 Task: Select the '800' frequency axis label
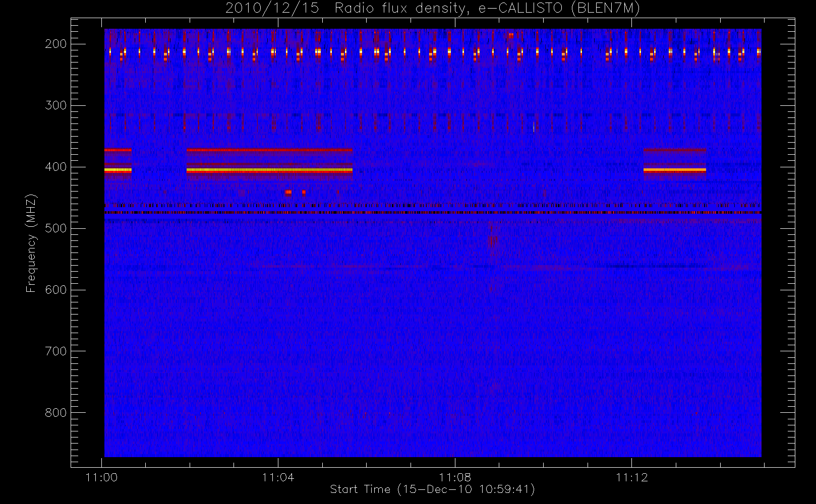coord(55,413)
